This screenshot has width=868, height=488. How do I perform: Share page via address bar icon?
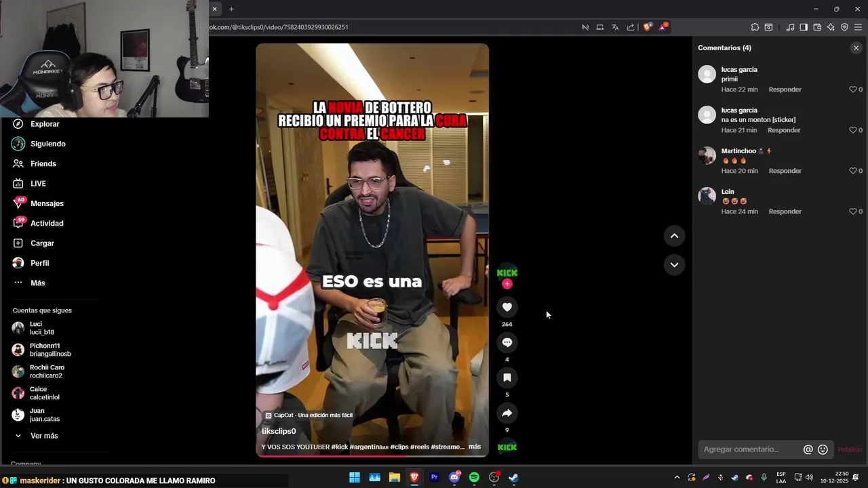click(x=631, y=27)
